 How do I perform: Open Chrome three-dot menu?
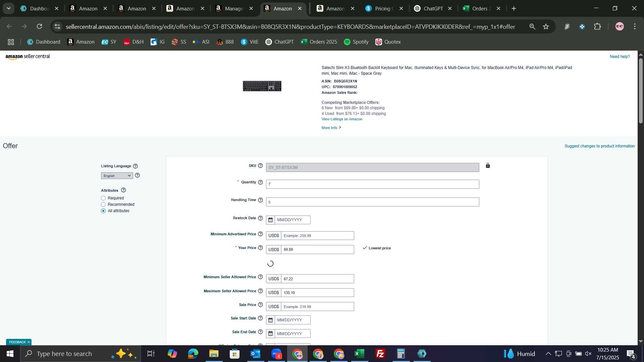click(635, 26)
